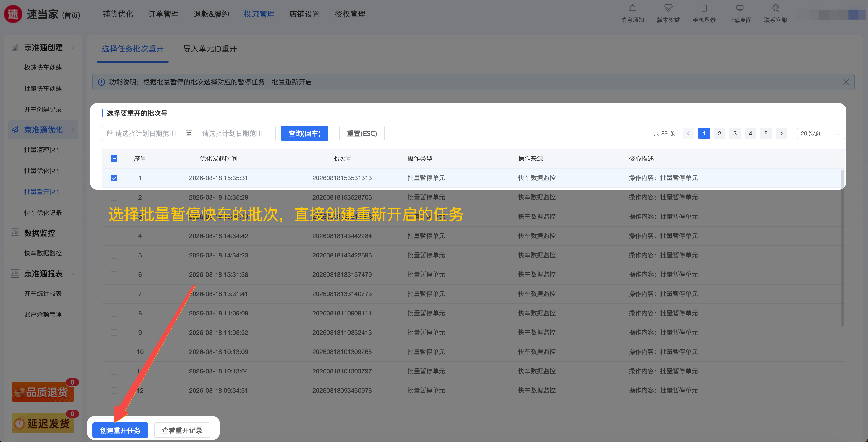Check row 6 batch 20260818133157479

click(x=114, y=275)
